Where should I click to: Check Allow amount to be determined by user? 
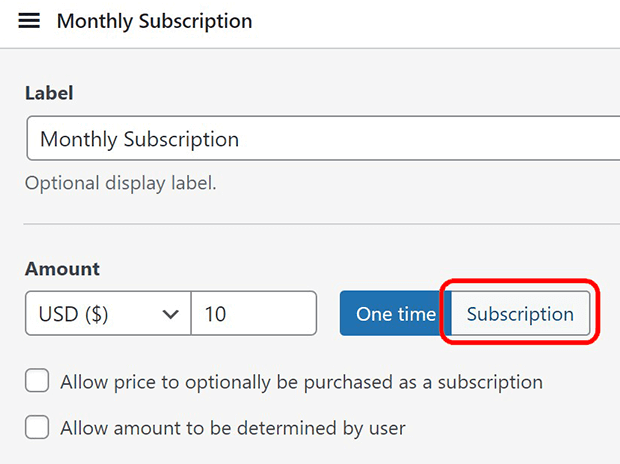point(37,428)
